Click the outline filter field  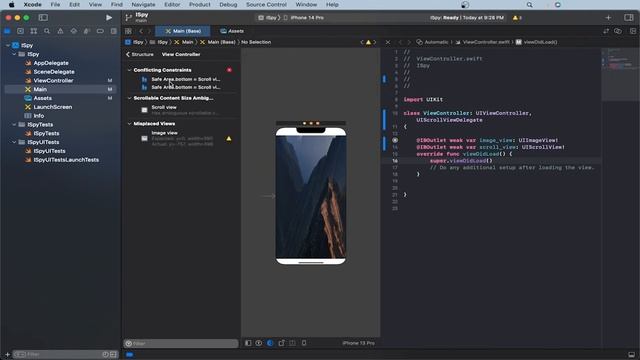pos(181,343)
